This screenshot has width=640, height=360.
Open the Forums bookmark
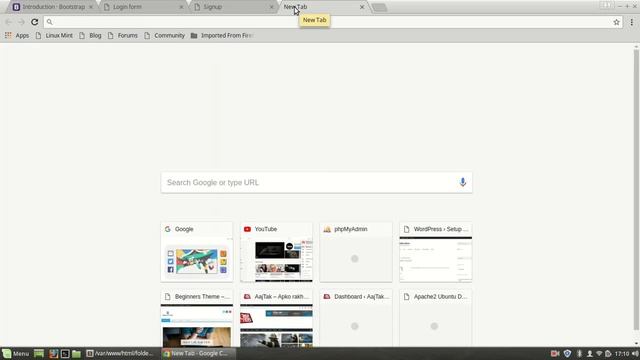point(123,36)
